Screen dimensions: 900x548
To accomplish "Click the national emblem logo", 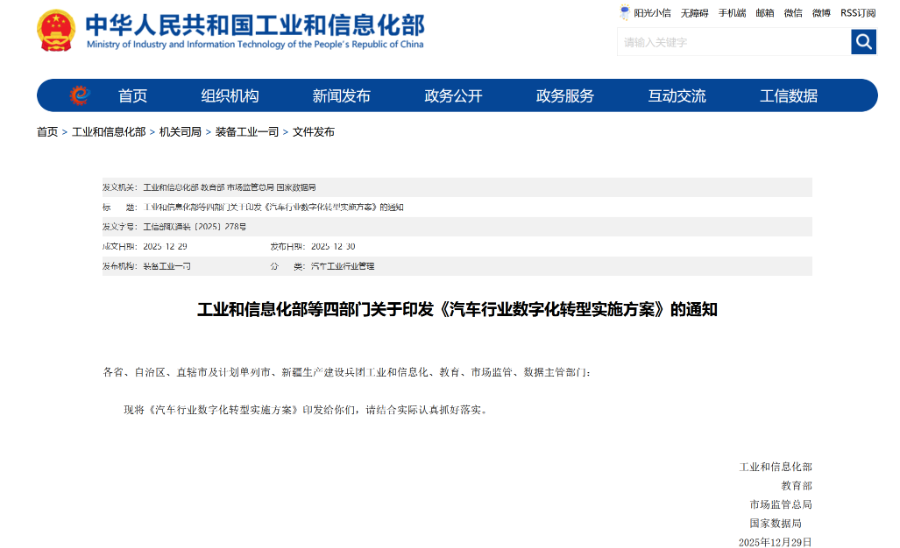I will coord(56,31).
